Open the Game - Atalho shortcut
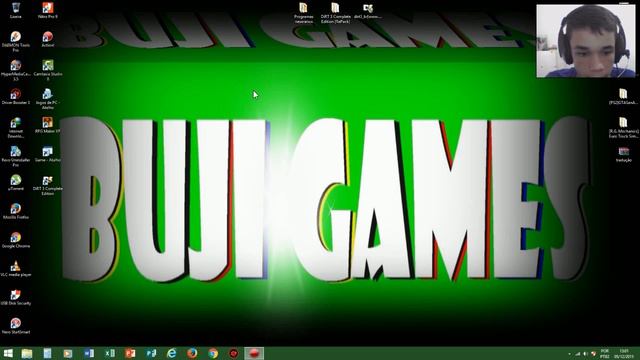The height and width of the screenshot is (360, 640). pos(47,153)
